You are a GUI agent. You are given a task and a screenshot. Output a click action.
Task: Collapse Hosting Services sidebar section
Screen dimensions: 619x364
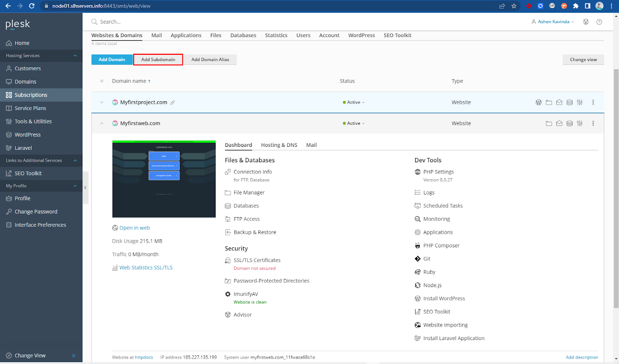[75, 56]
